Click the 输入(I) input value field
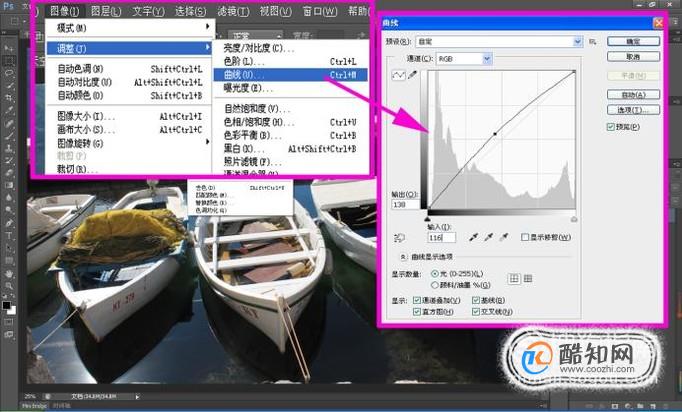 [442, 238]
